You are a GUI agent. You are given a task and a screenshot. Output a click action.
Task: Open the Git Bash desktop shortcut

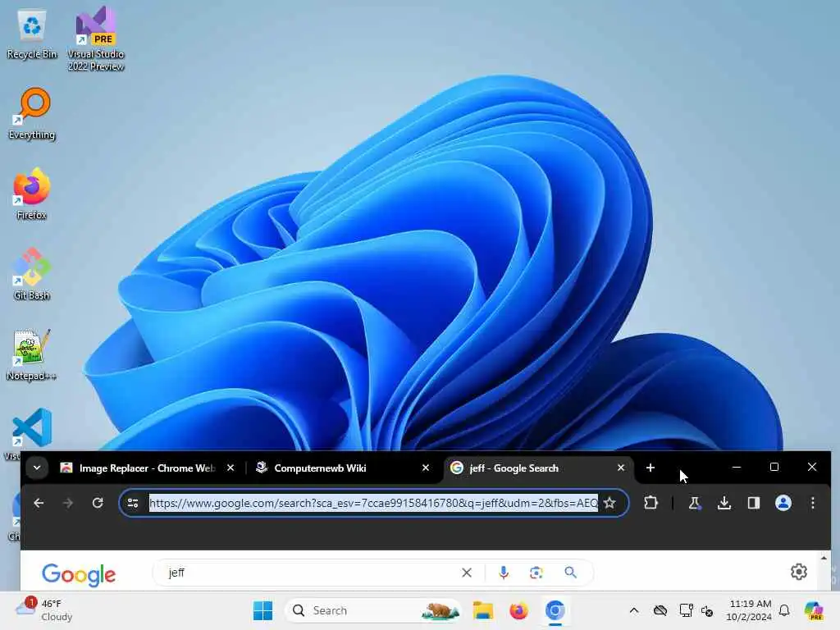pos(32,274)
